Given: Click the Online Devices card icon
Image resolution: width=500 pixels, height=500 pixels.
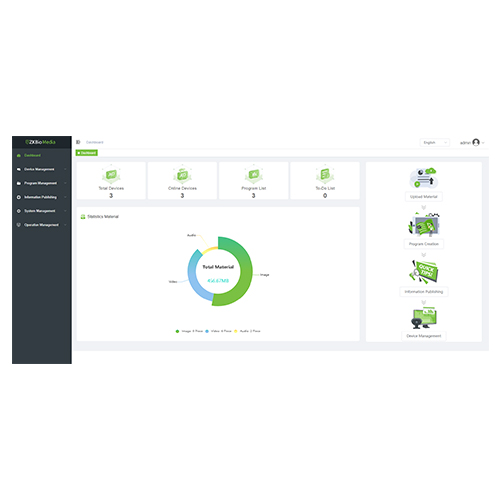Looking at the screenshot, I should coord(182,174).
